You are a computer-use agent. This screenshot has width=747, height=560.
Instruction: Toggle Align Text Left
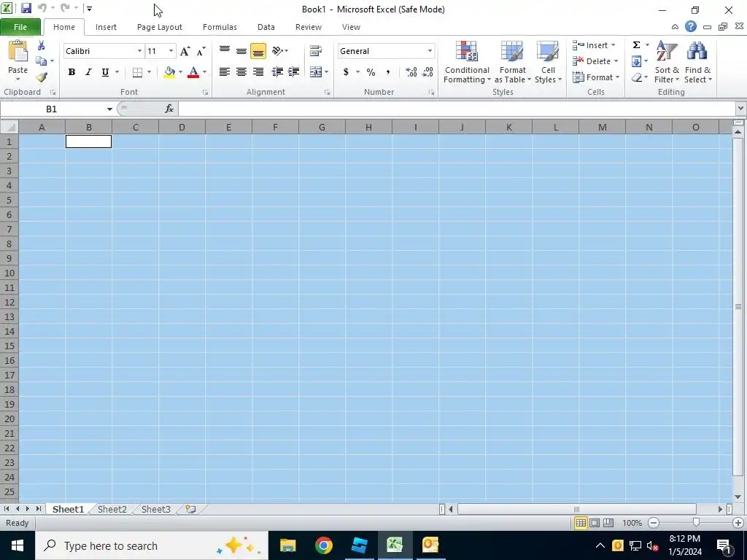(x=225, y=72)
